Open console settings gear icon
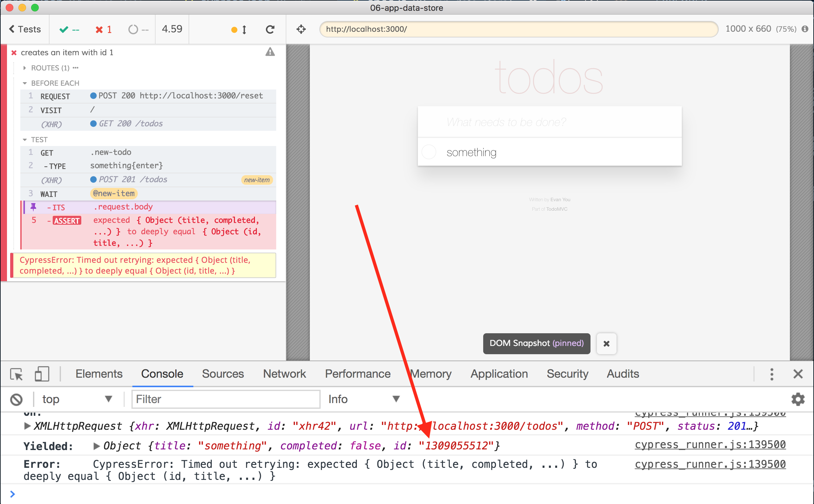Viewport: 814px width, 504px height. (x=798, y=399)
